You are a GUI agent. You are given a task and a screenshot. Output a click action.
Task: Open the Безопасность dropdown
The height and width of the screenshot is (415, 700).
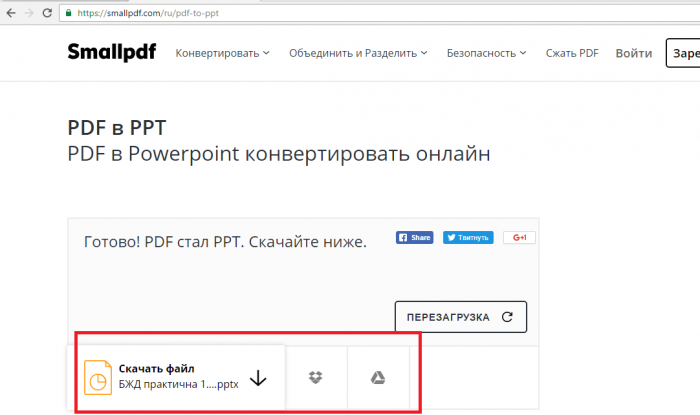(x=487, y=53)
